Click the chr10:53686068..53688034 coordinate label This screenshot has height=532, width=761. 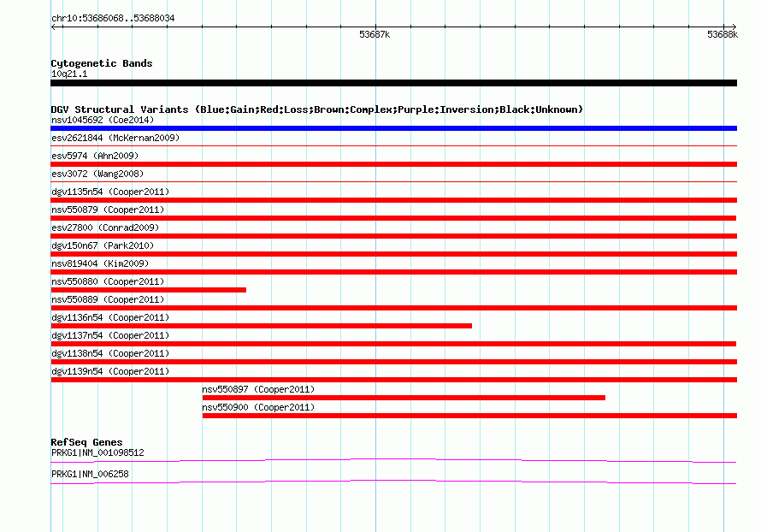113,18
